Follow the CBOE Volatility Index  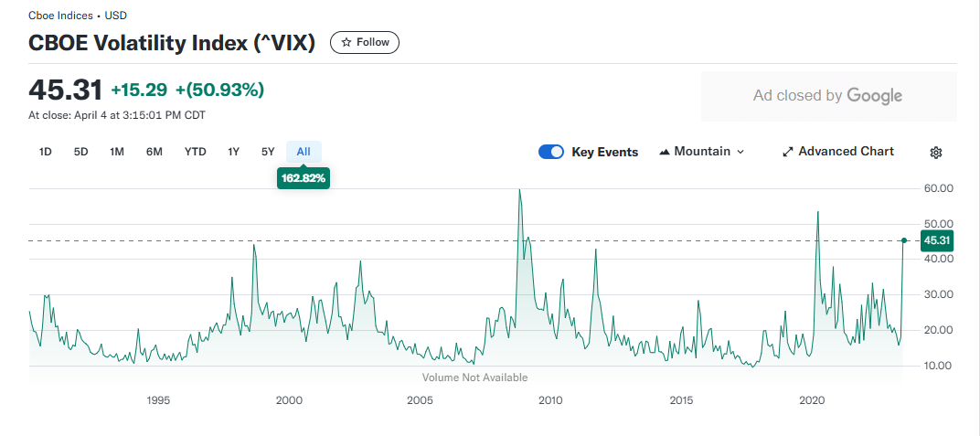pos(365,42)
